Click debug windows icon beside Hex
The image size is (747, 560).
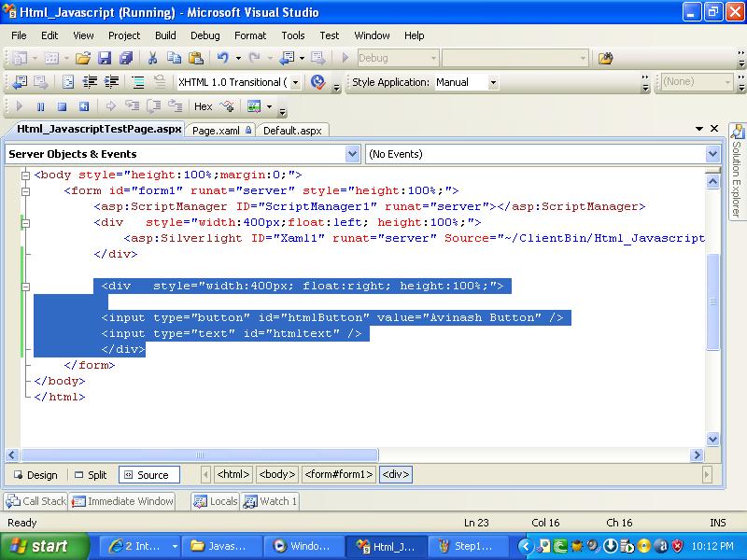[x=254, y=106]
